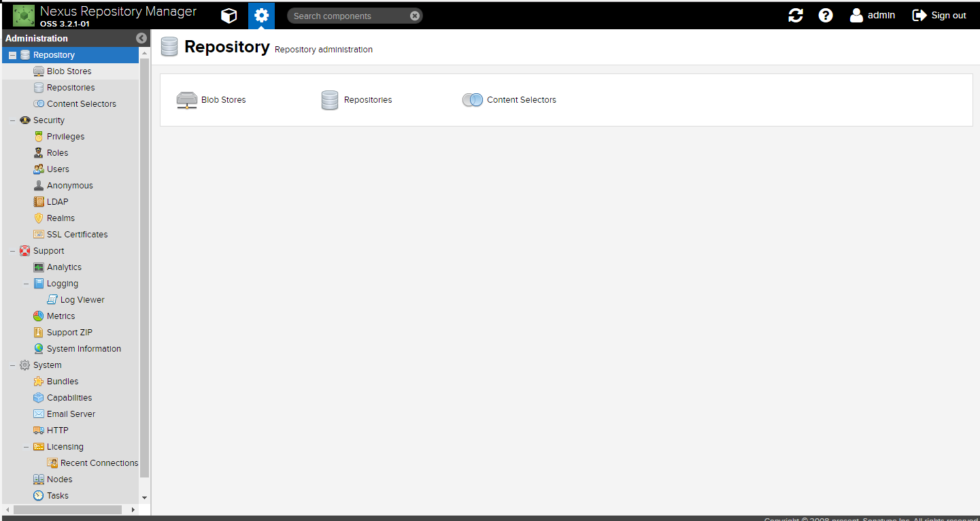Click the admin username label
Image resolution: width=980 pixels, height=521 pixels.
881,15
